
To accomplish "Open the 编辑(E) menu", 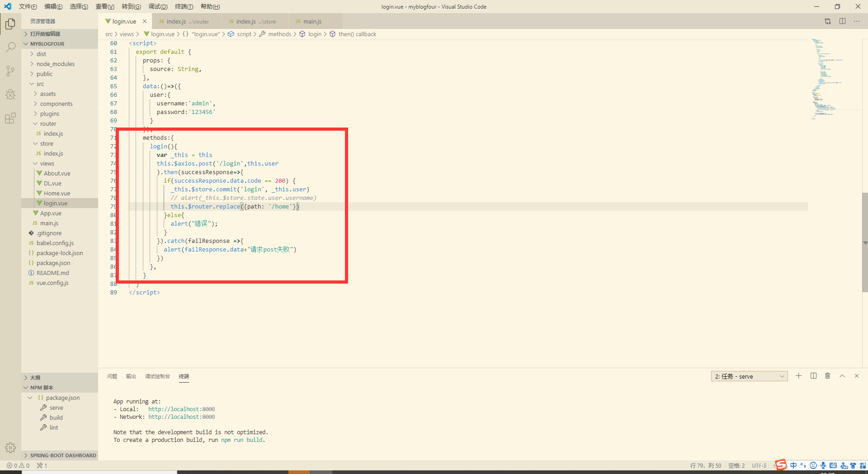I will (53, 6).
